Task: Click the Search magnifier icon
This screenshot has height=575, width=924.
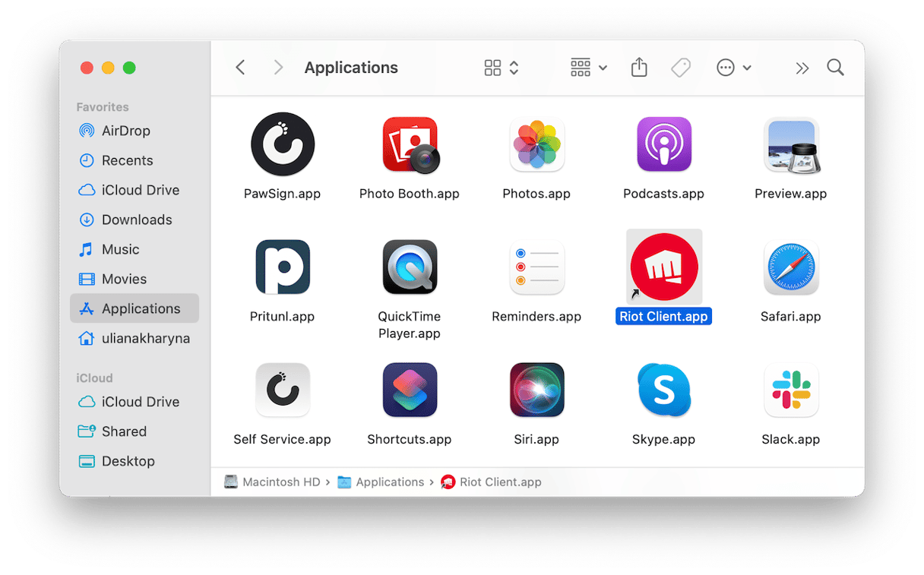Action: (836, 68)
